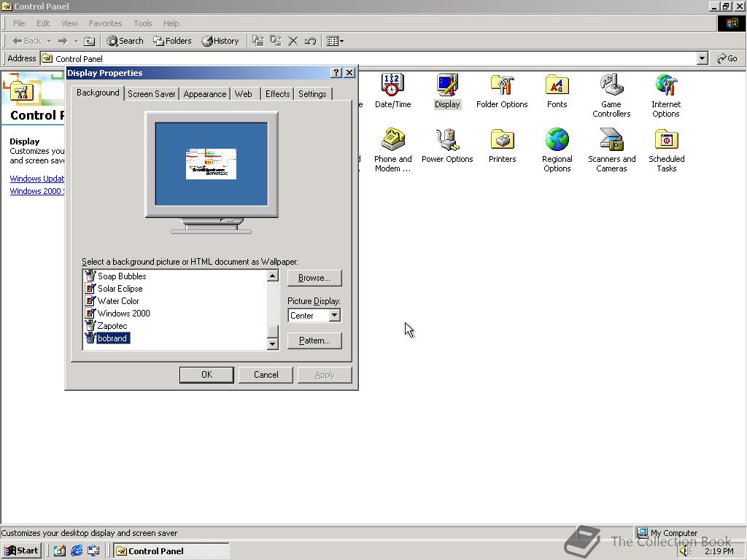Click the Delete toolbar icon
Image resolution: width=747 pixels, height=560 pixels.
pyautogui.click(x=293, y=41)
